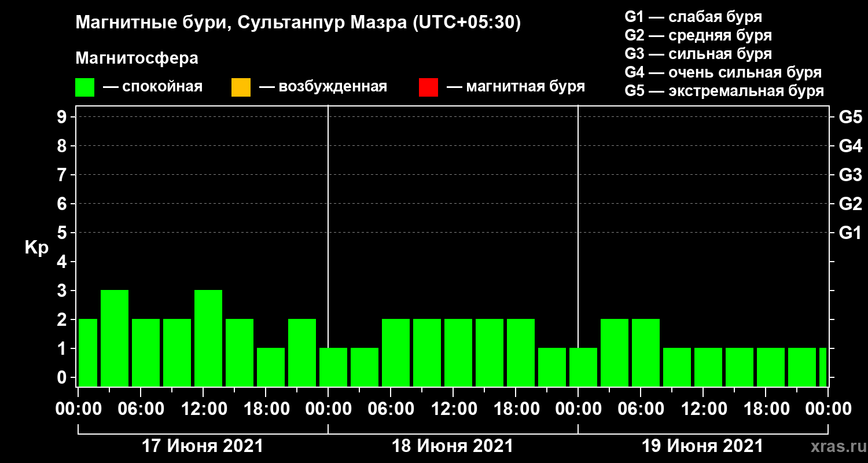Click the Kp 2 bar above 06:00 on 19 June
Screen dimensions: 868x463
(646, 352)
